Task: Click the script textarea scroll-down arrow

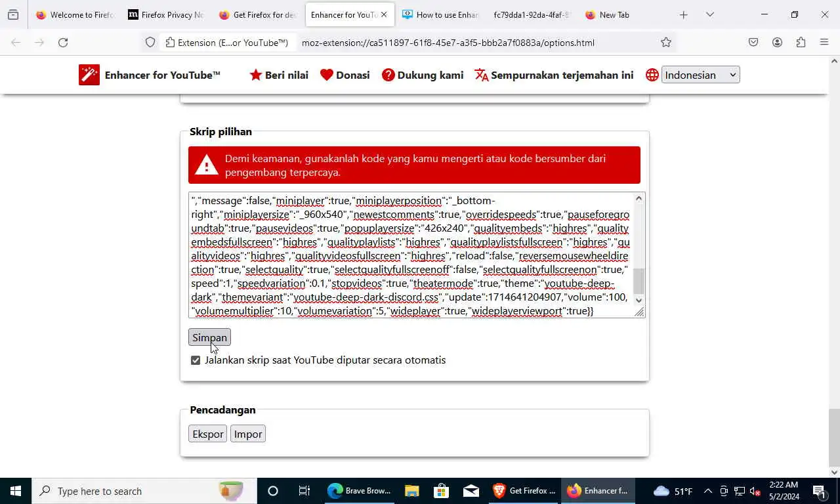Action: coord(639,301)
